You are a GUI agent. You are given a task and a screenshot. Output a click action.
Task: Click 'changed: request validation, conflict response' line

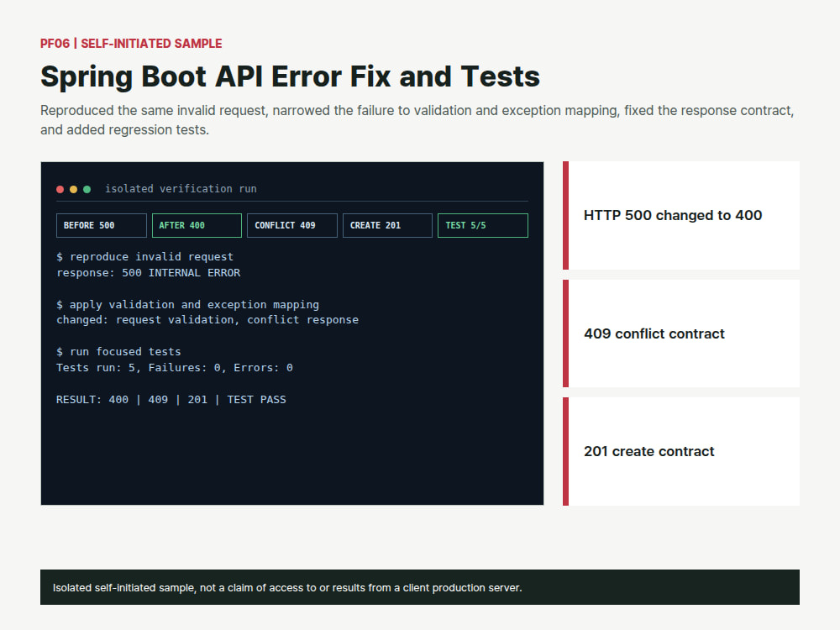click(207, 320)
